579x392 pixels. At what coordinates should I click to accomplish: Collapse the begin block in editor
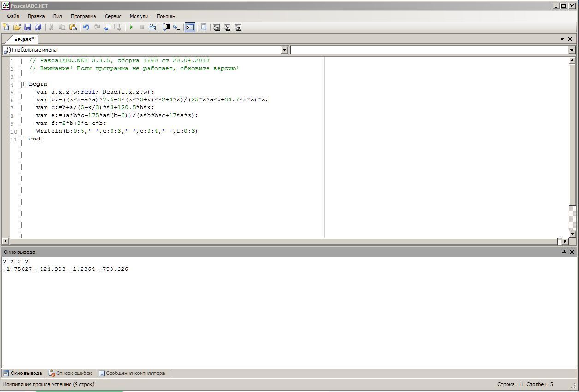point(25,84)
